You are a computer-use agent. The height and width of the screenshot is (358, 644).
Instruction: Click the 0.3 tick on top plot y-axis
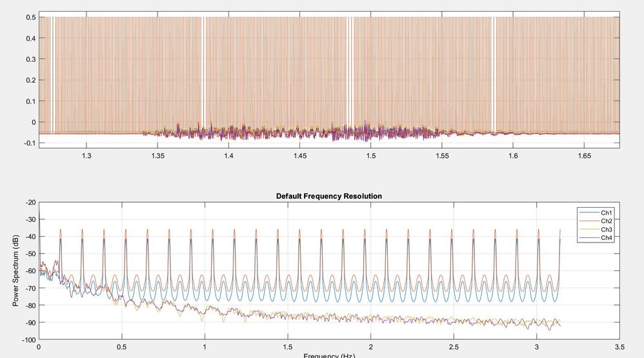pyautogui.click(x=31, y=59)
